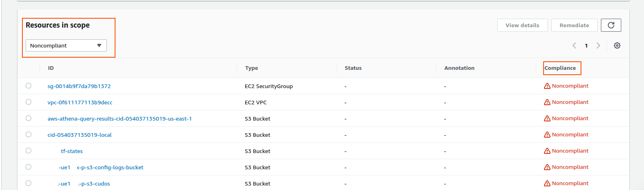Click warning icon in tf-states row
The height and width of the screenshot is (190, 644).
coord(547,151)
